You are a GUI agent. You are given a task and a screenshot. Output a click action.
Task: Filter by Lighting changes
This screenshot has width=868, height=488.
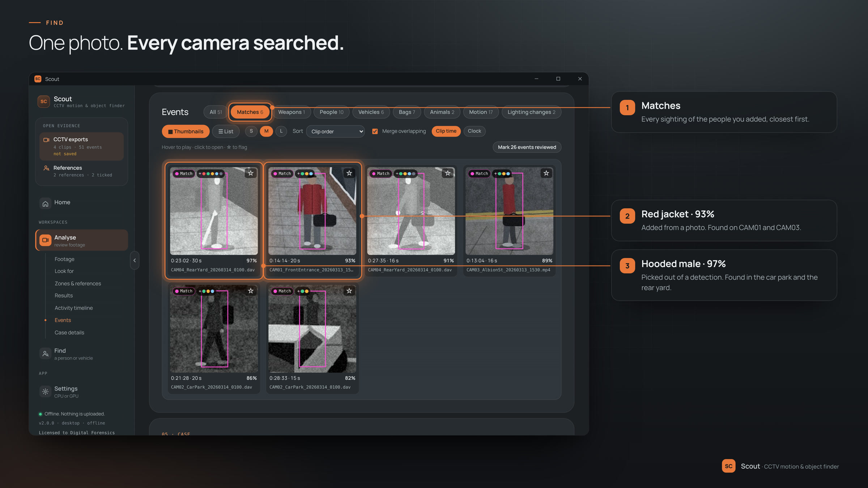tap(531, 112)
